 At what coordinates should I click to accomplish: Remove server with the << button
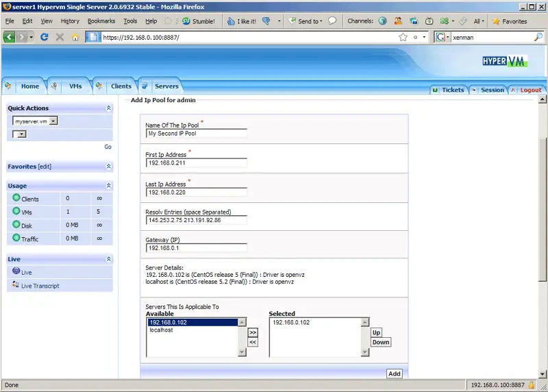253,342
